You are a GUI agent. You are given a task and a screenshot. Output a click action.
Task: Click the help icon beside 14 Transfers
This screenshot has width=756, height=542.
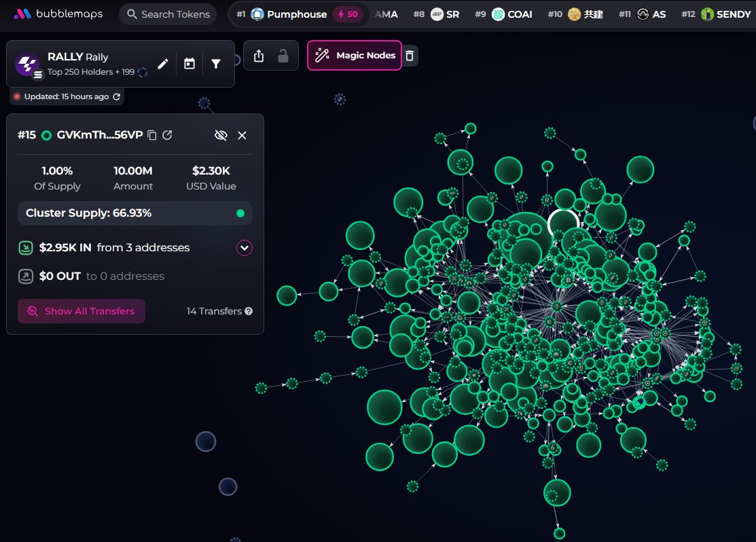point(249,311)
